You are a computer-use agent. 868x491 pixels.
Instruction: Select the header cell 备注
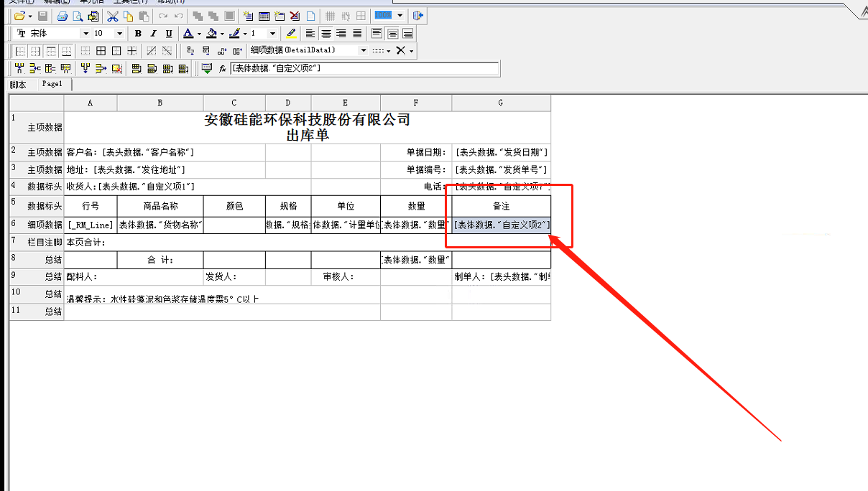pyautogui.click(x=502, y=205)
